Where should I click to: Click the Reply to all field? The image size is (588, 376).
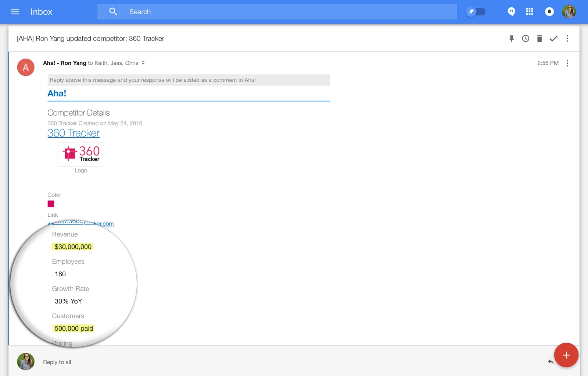[57, 362]
